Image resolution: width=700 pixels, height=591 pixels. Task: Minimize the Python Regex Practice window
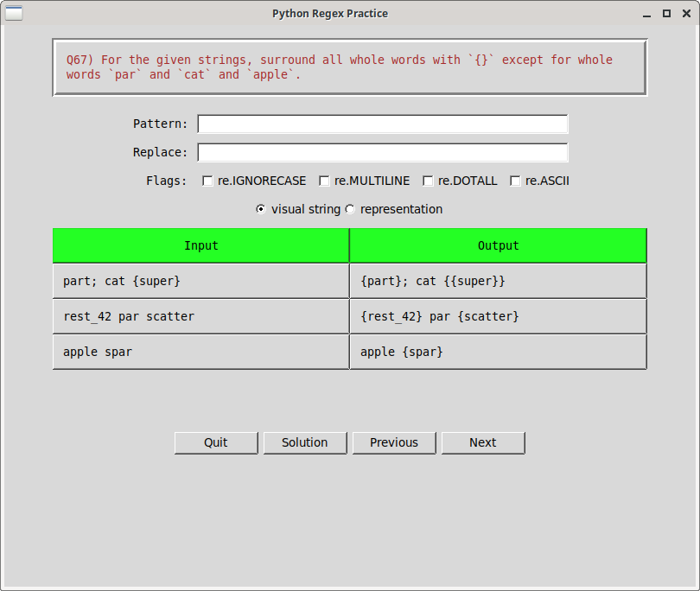pyautogui.click(x=646, y=15)
